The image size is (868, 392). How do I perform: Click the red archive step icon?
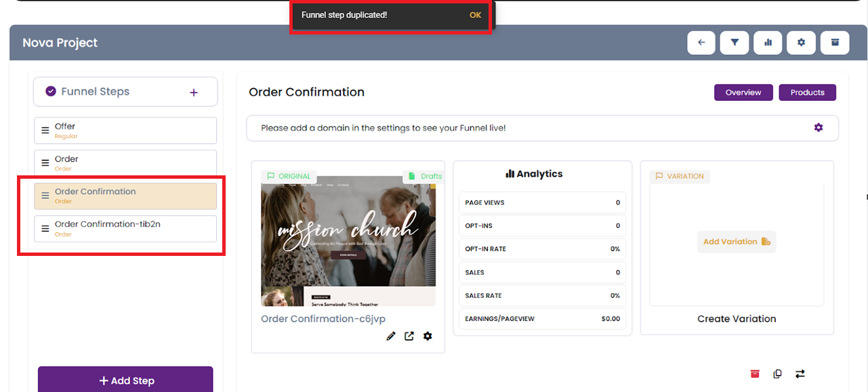pyautogui.click(x=755, y=374)
